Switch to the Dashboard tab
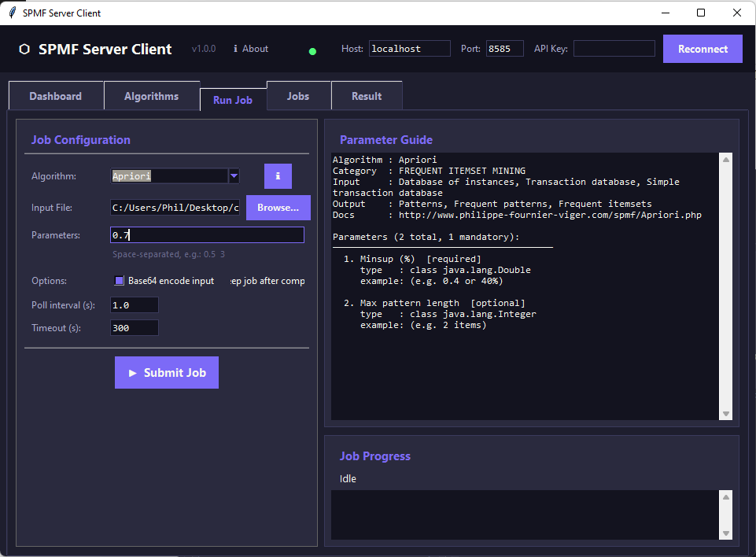This screenshot has width=756, height=557. tap(56, 96)
